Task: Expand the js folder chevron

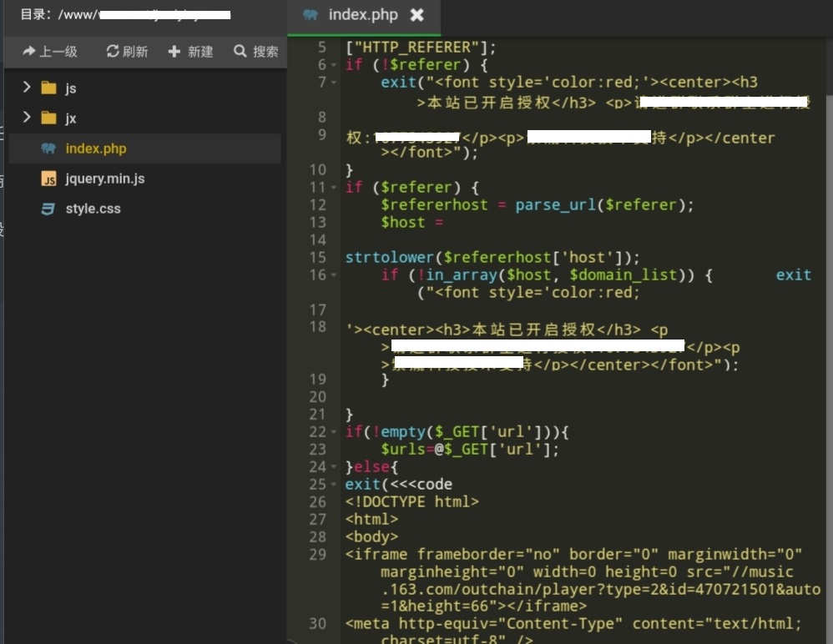Action: click(27, 88)
